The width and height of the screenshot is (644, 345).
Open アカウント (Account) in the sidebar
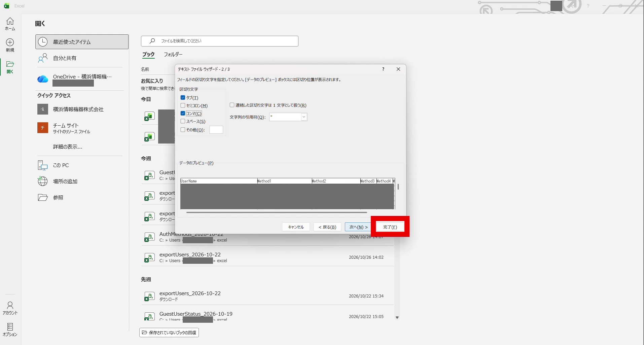pos(10,308)
